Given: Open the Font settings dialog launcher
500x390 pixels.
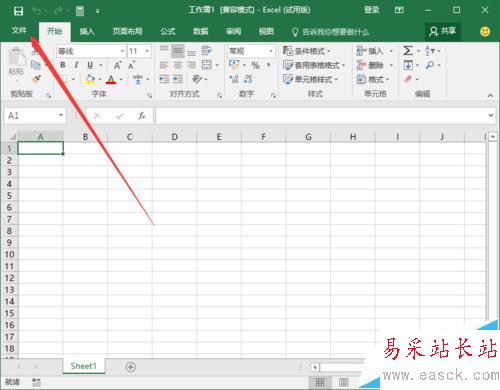Looking at the screenshot, I should pyautogui.click(x=149, y=96).
